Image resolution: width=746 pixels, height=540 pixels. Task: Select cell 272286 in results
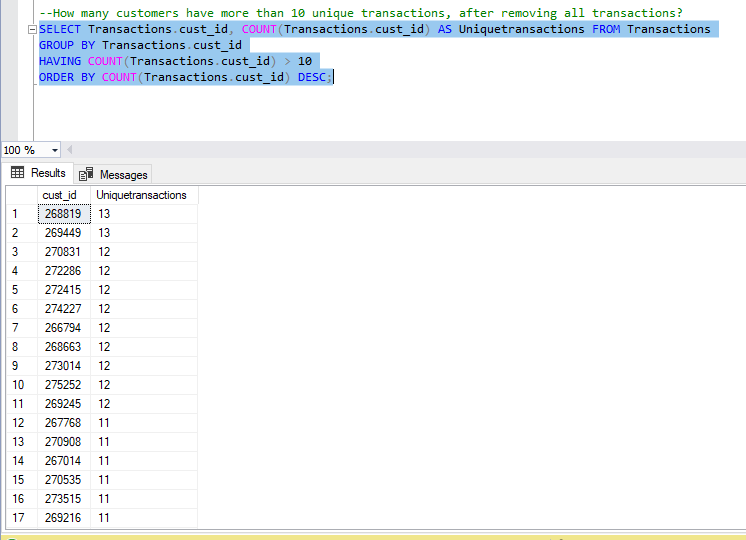[x=64, y=271]
